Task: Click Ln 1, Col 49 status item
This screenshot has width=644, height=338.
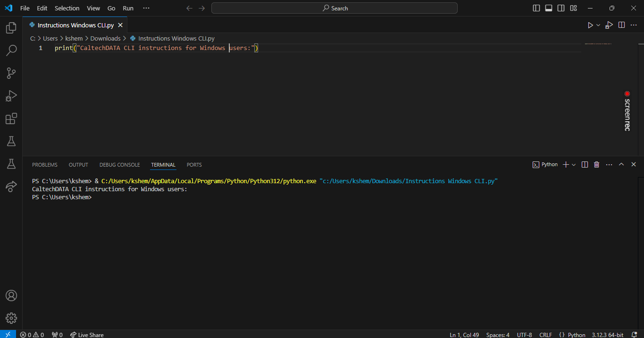Action: coord(464,335)
